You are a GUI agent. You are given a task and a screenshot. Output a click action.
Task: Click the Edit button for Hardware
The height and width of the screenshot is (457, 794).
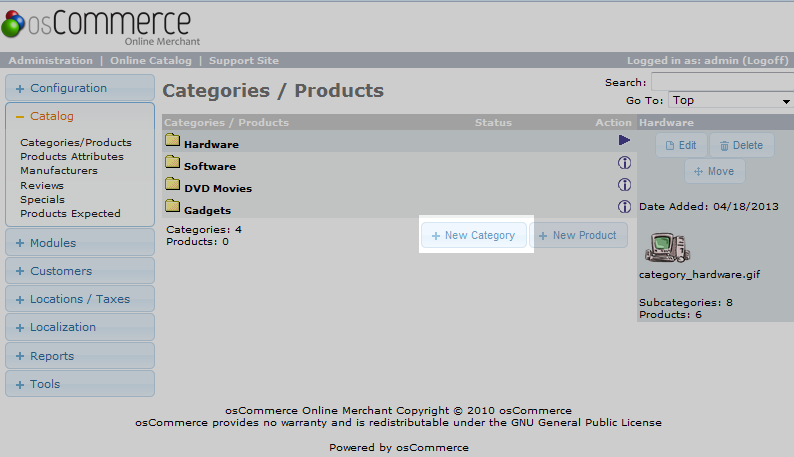[681, 145]
